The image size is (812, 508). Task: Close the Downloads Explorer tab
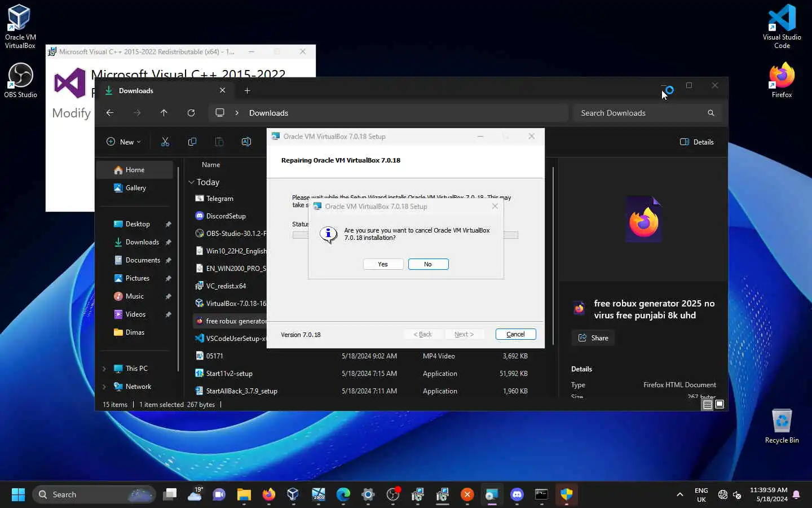[x=222, y=90]
